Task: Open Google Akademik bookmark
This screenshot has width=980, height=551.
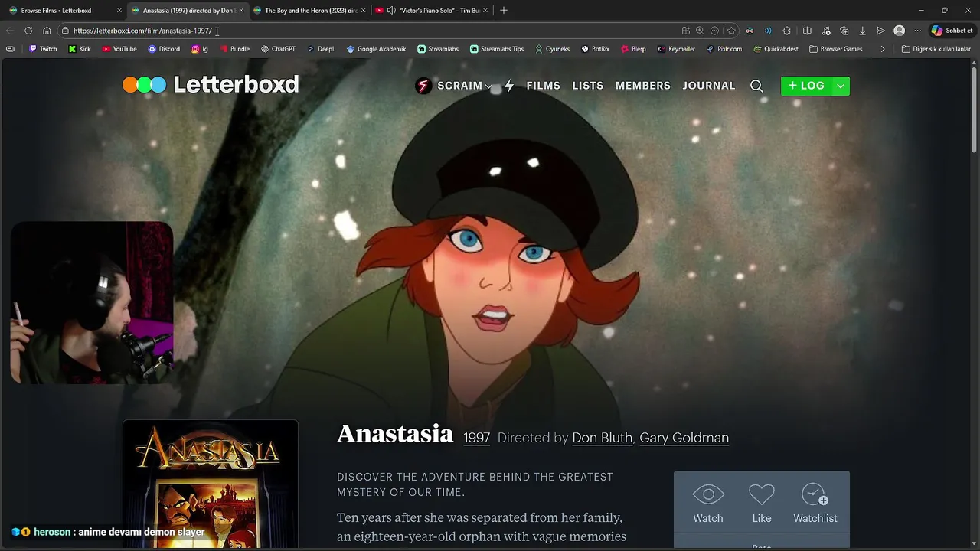Action: pos(376,49)
